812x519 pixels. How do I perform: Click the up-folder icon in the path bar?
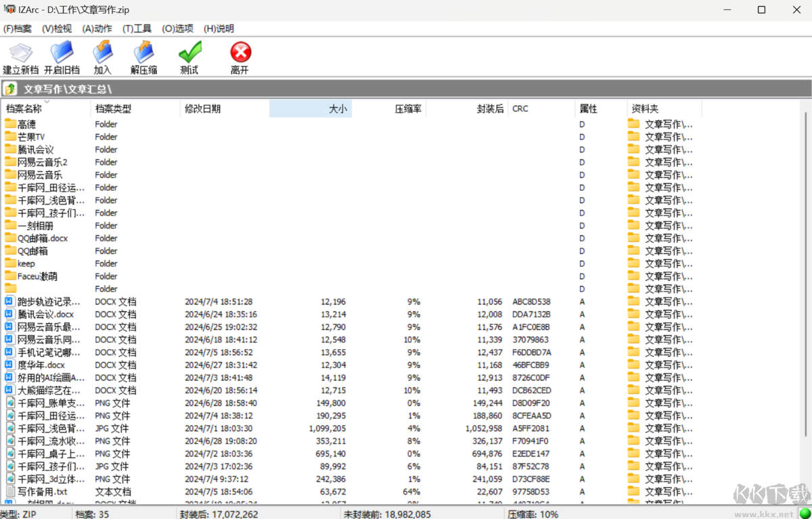tap(10, 89)
